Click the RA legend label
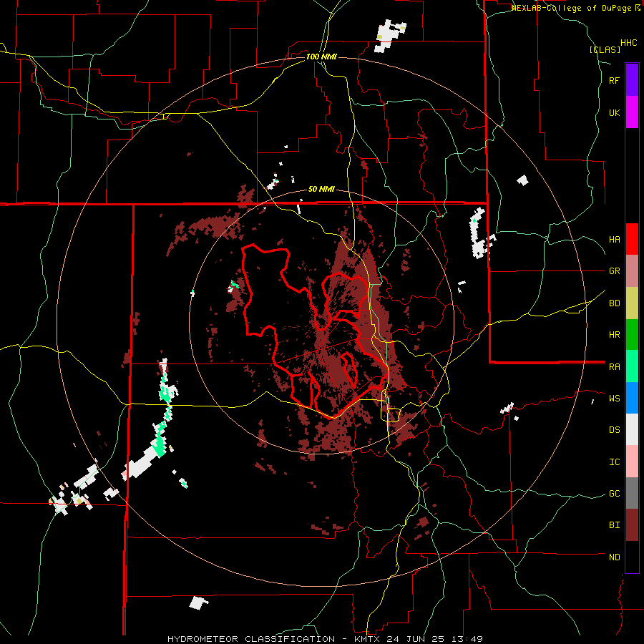Viewport: 644px width, 644px height. tap(615, 366)
